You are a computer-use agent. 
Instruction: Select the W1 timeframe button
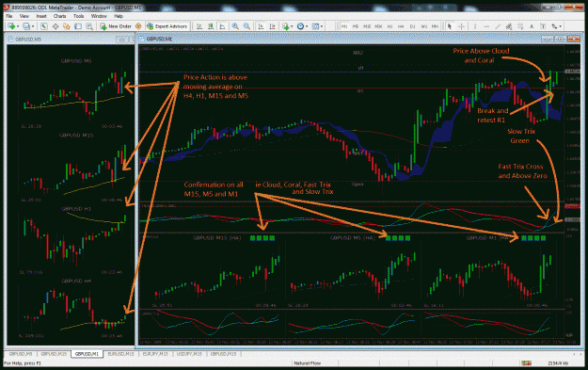click(424, 26)
